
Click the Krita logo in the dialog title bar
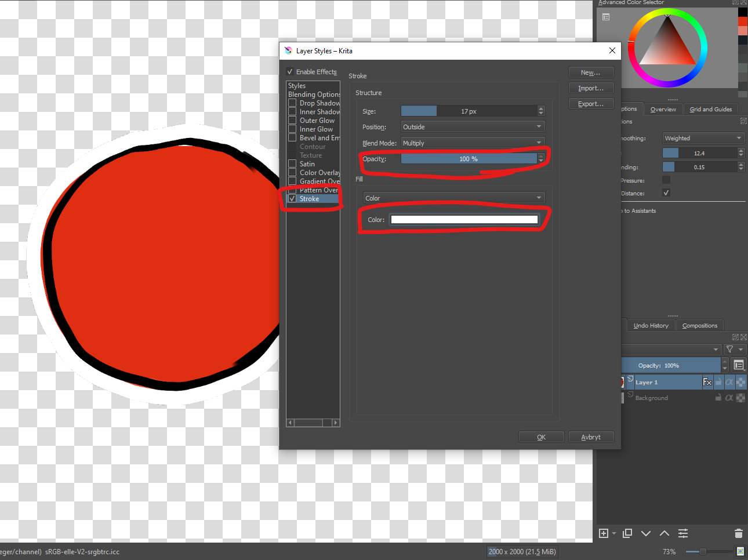tap(288, 50)
